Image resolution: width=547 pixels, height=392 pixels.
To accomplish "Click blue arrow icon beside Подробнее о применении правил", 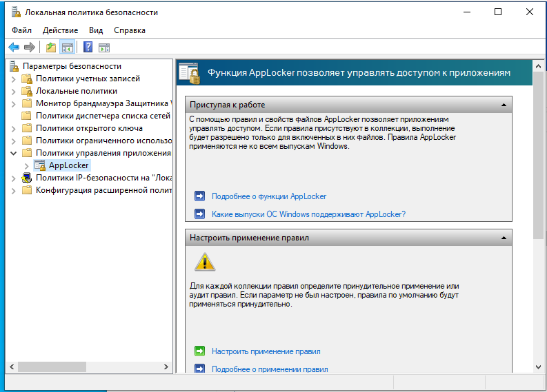I will point(199,369).
